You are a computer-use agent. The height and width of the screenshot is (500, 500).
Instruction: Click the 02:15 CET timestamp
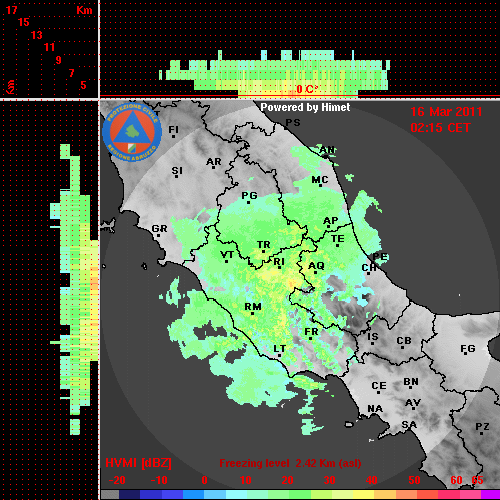pyautogui.click(x=440, y=128)
